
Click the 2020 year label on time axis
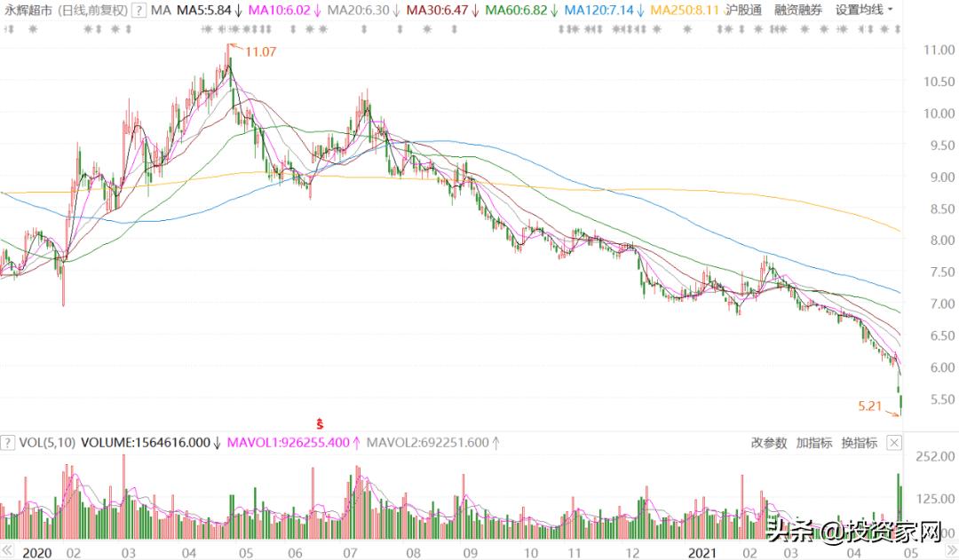click(37, 553)
